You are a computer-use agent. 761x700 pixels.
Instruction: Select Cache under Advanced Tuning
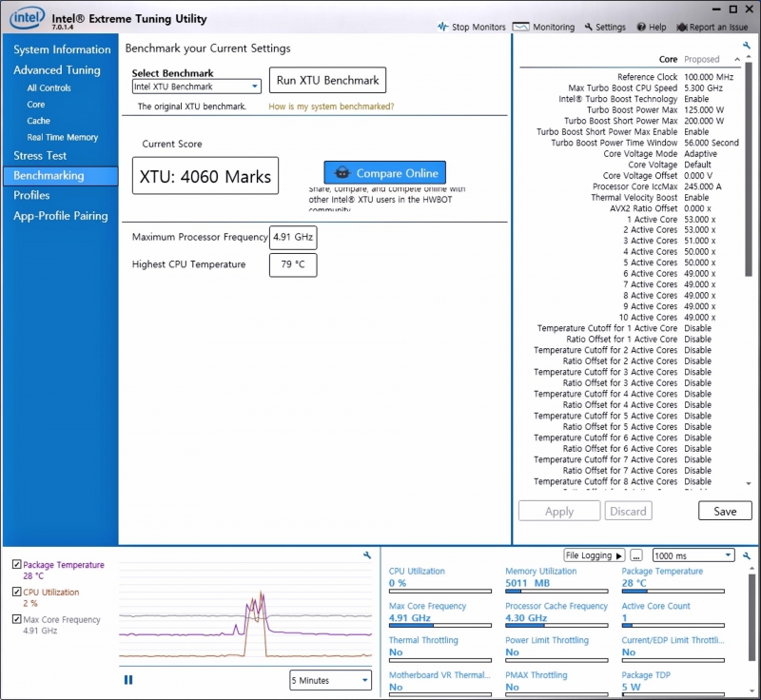point(38,121)
